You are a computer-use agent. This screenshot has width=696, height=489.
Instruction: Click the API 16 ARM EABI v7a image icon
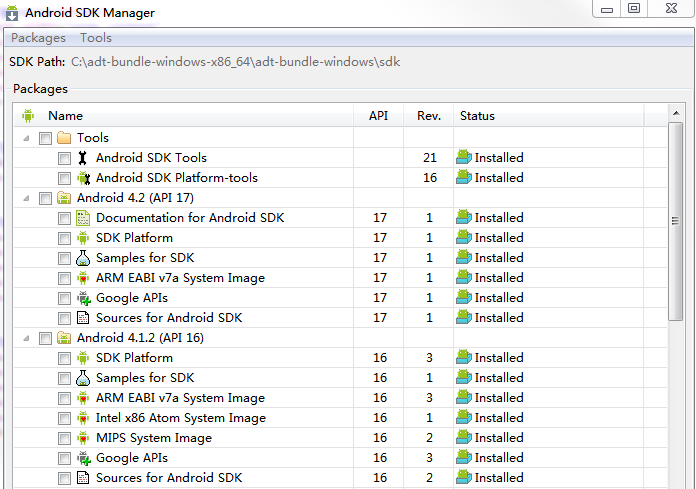pos(83,398)
